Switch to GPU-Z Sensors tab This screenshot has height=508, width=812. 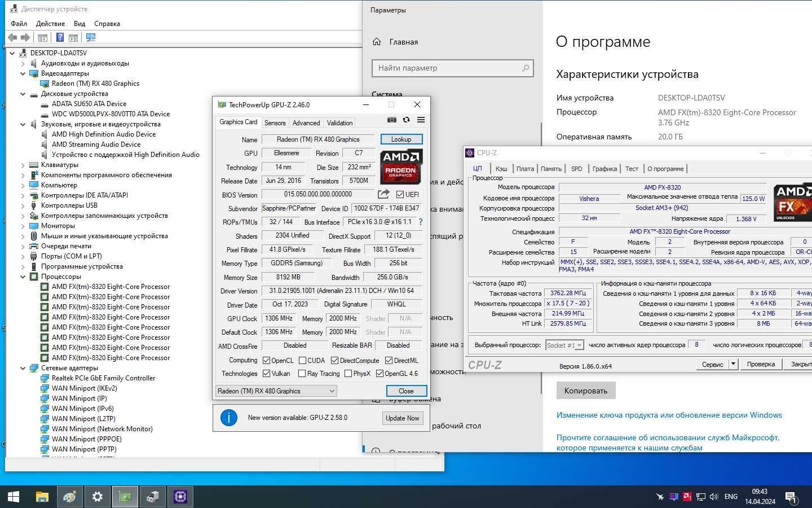click(275, 122)
